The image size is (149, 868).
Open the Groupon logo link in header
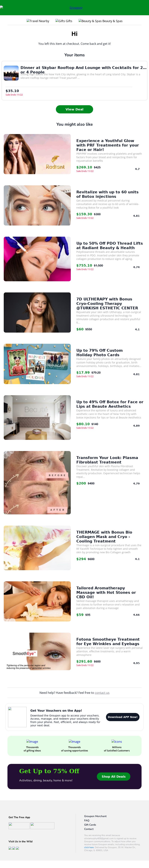click(x=76, y=8)
